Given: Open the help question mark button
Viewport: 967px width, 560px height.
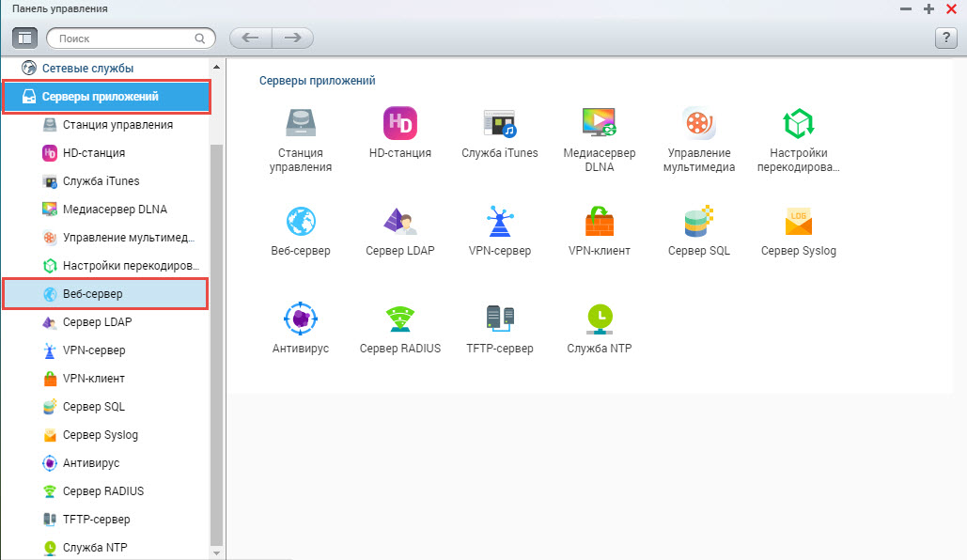Looking at the screenshot, I should (x=946, y=39).
